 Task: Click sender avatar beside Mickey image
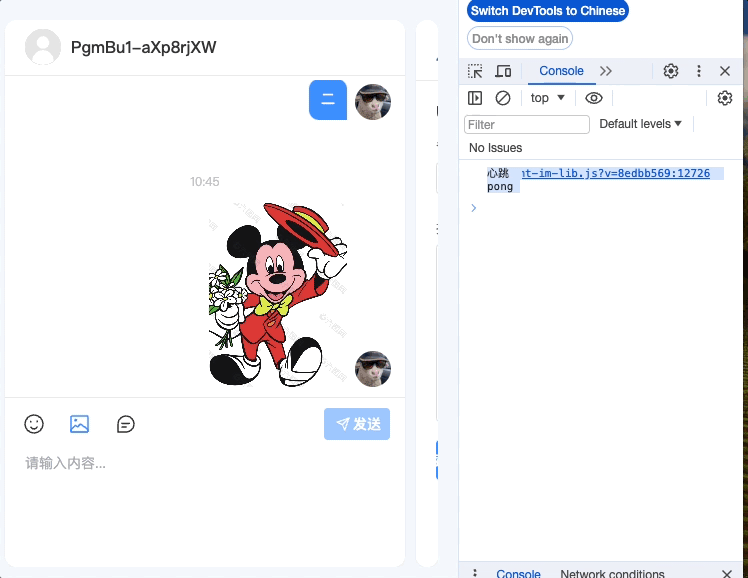(x=373, y=369)
